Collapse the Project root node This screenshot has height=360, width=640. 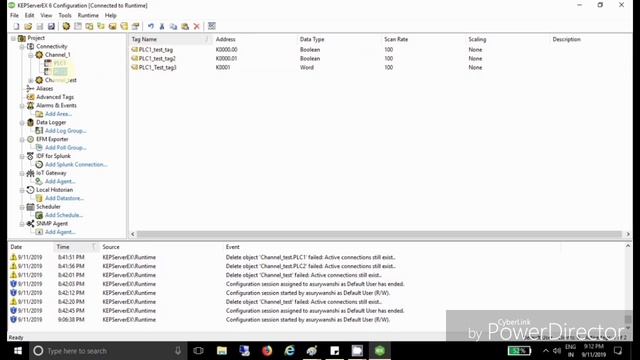13,38
